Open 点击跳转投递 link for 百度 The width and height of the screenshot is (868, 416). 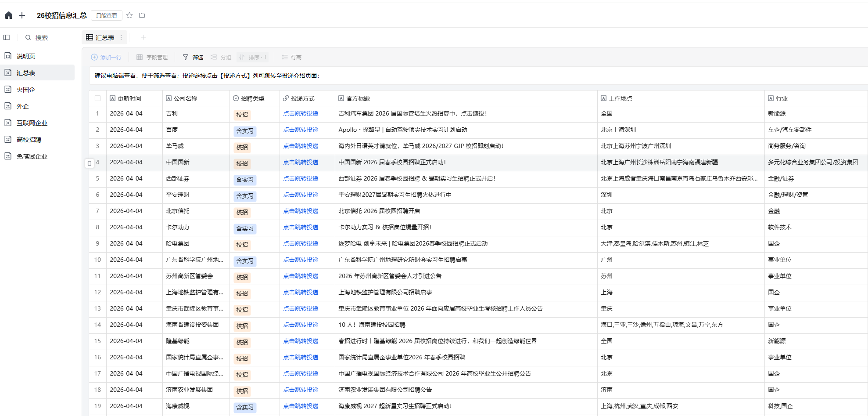[301, 130]
